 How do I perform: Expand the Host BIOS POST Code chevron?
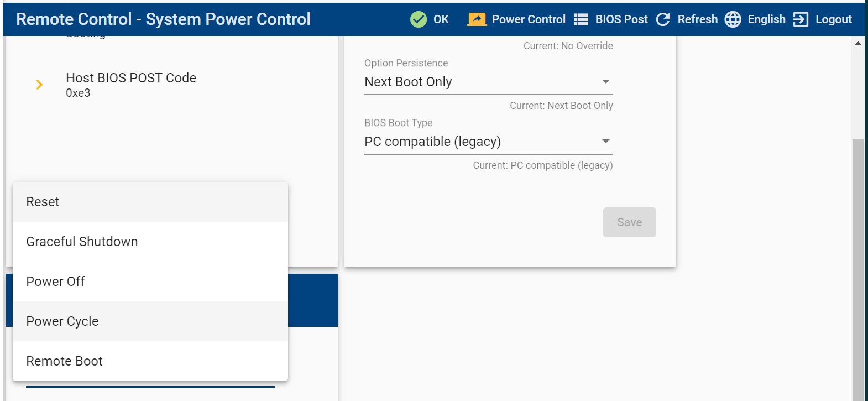coord(39,85)
